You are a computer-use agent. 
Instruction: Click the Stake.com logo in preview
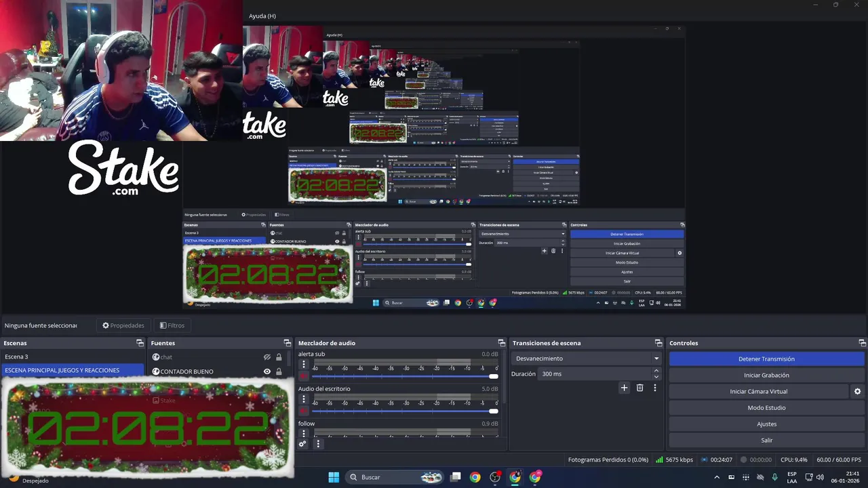(124, 168)
